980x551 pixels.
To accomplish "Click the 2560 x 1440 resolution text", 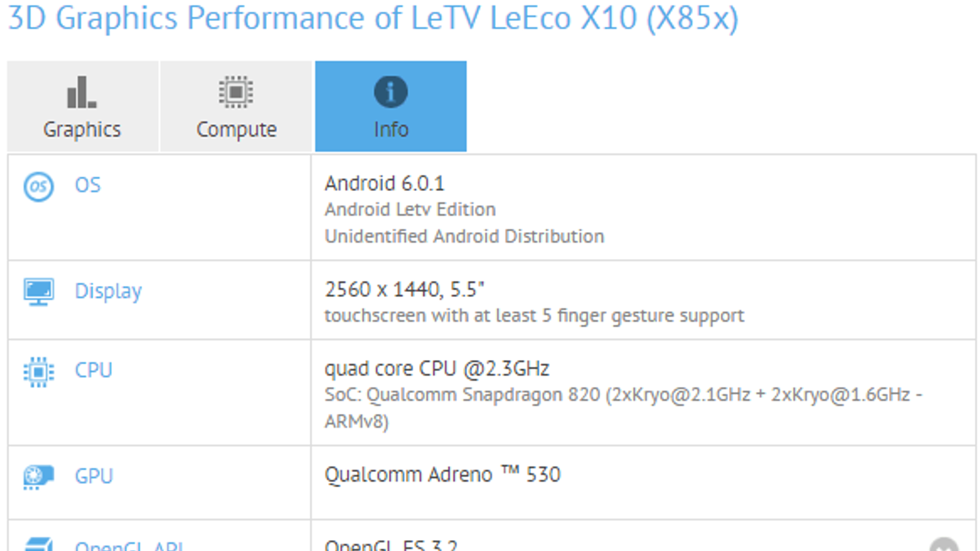I will pyautogui.click(x=404, y=290).
